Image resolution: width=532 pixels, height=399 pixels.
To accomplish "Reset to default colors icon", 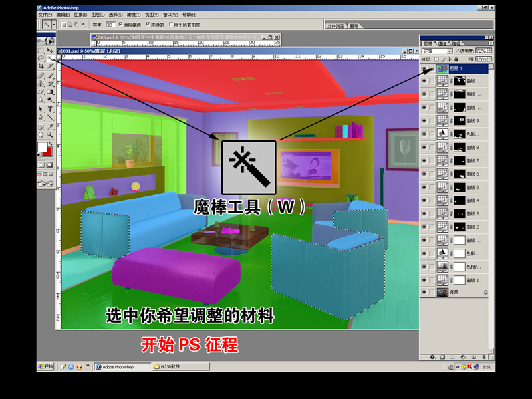I will (39, 155).
